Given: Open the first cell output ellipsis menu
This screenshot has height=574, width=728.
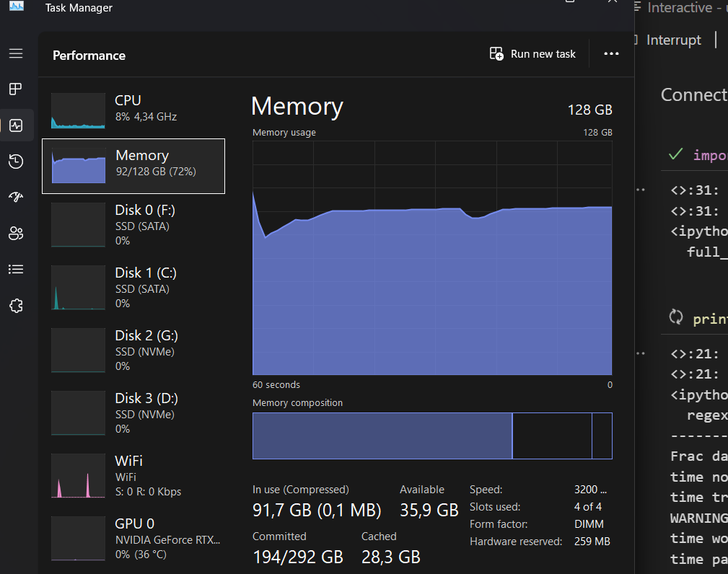Looking at the screenshot, I should (641, 190).
